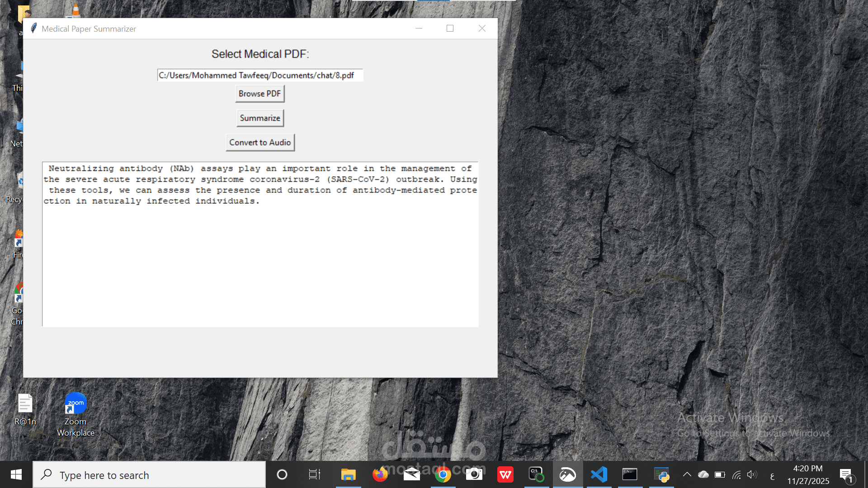Click the battery tray icon
This screenshot has height=488, width=868.
[x=720, y=474]
